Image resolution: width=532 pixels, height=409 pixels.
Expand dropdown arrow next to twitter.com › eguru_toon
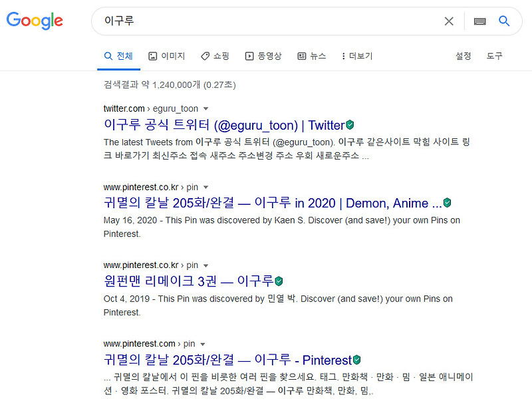pyautogui.click(x=205, y=109)
